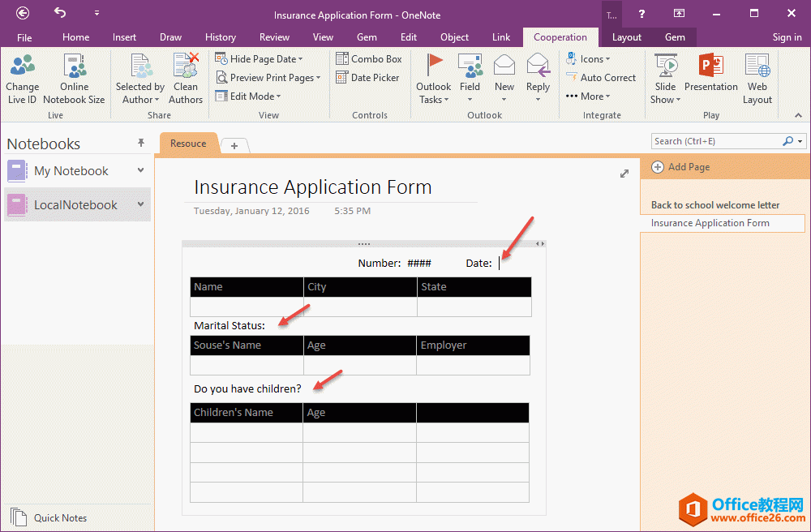The width and height of the screenshot is (811, 532).
Task: Open Presentation in the Play group
Action: pyautogui.click(x=711, y=77)
